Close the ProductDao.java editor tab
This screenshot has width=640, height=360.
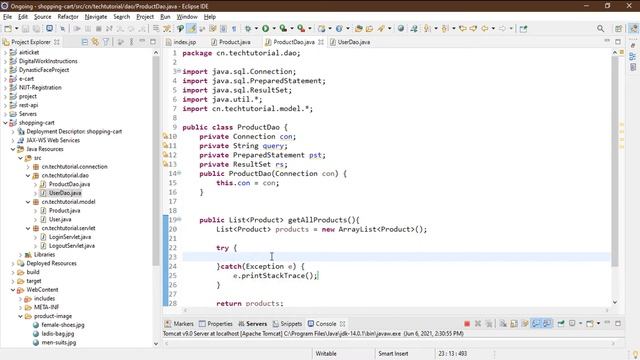point(321,42)
